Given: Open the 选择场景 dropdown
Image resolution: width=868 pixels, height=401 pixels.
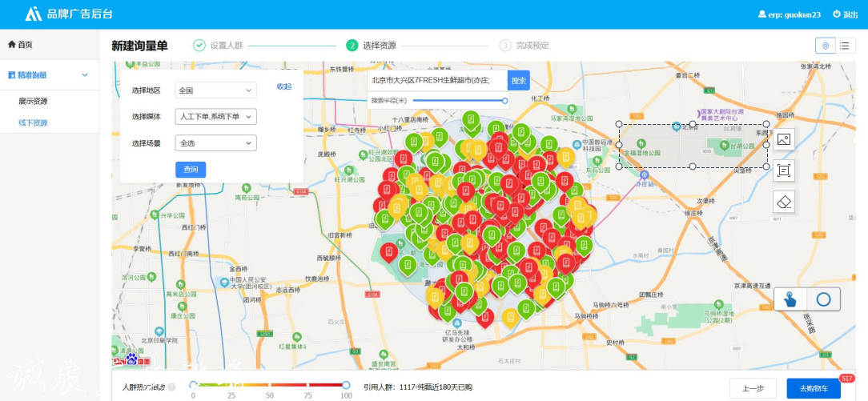Looking at the screenshot, I should [x=216, y=143].
